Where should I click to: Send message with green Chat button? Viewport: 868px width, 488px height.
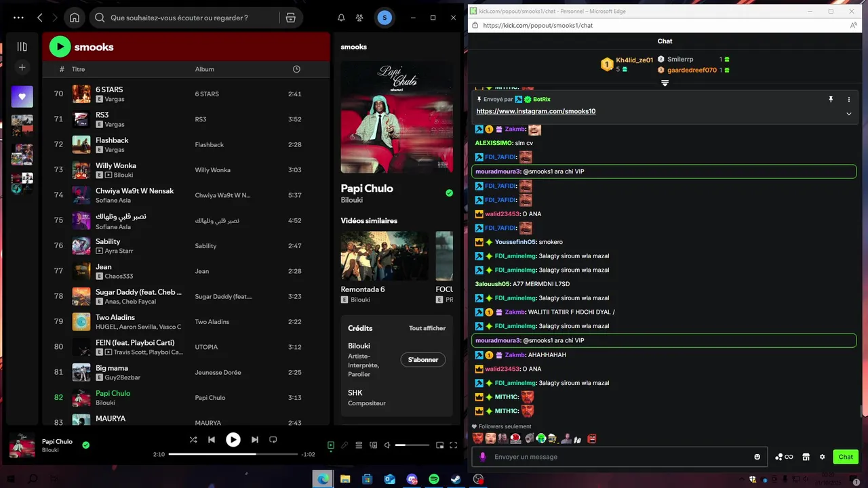click(x=846, y=457)
